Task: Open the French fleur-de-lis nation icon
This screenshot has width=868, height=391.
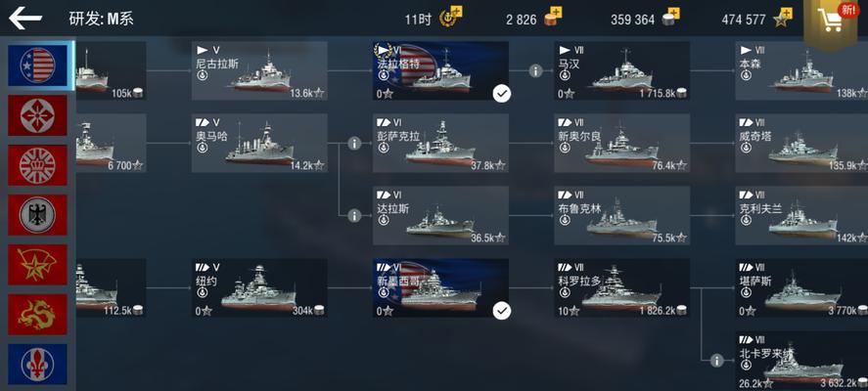Action: (37, 365)
